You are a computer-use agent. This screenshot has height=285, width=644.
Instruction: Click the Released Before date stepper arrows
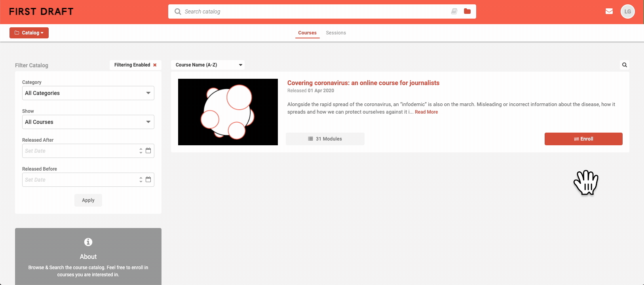[141, 180]
